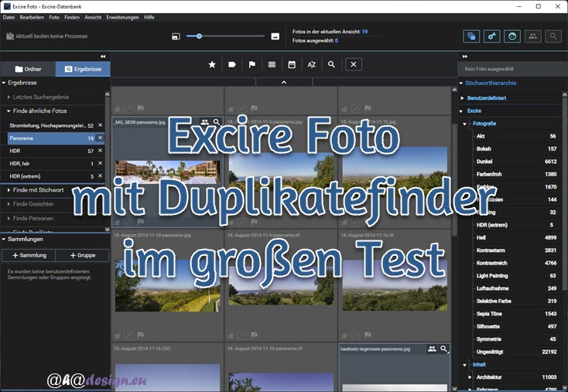
Task: Find people in badtoelz-tegernsee-panorama.jpg
Action: click(x=432, y=349)
